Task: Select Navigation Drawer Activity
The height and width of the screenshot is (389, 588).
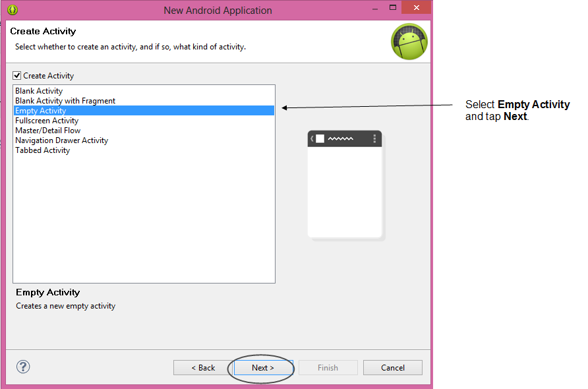Action: point(144,140)
